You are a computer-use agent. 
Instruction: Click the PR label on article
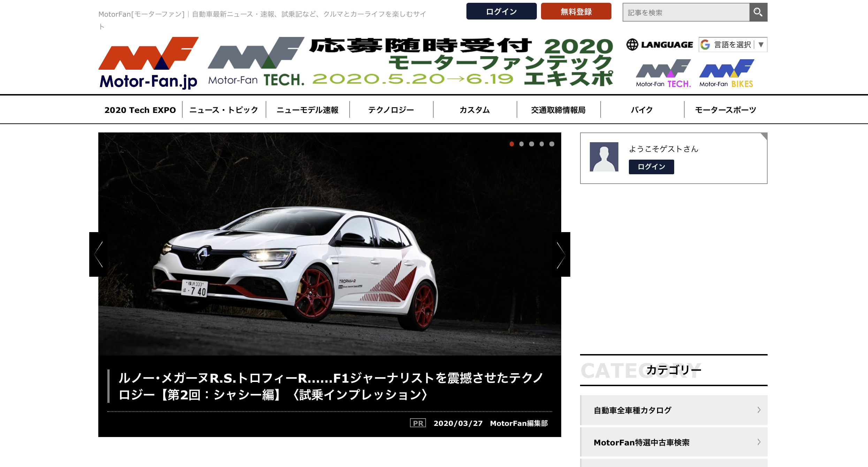(418, 423)
